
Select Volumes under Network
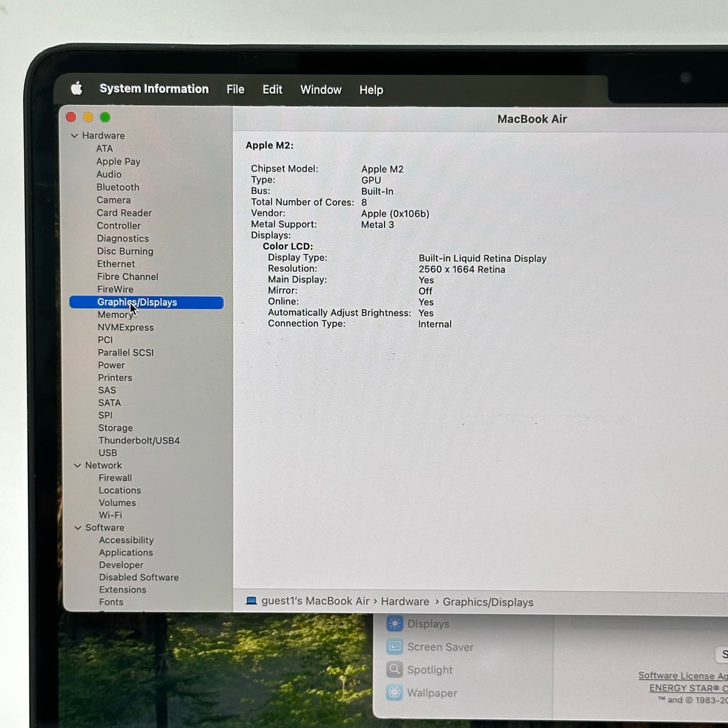point(117,503)
